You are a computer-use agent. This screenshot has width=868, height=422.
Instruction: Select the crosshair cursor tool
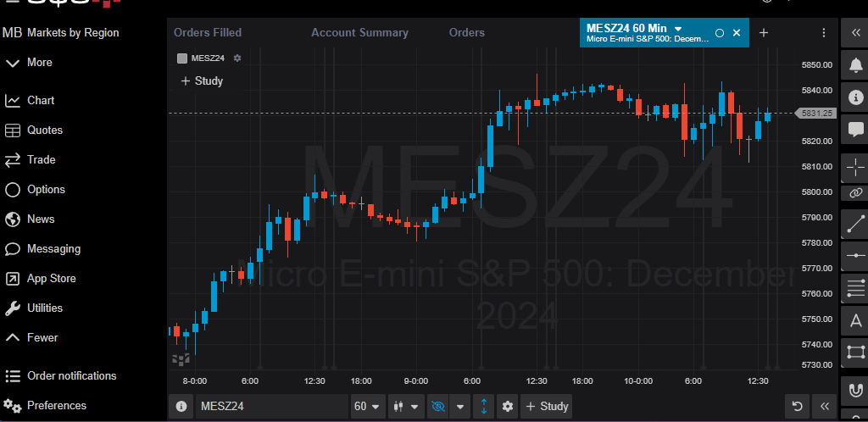click(855, 167)
